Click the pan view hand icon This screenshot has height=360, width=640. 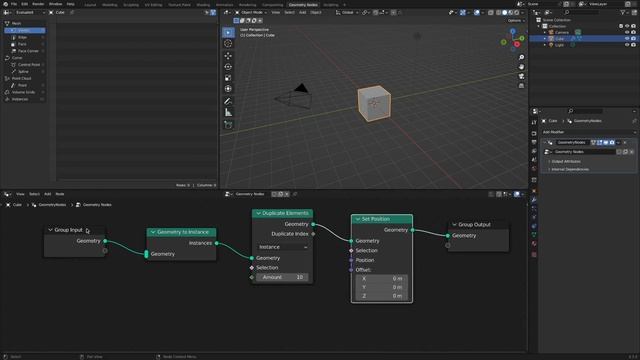[x=521, y=67]
